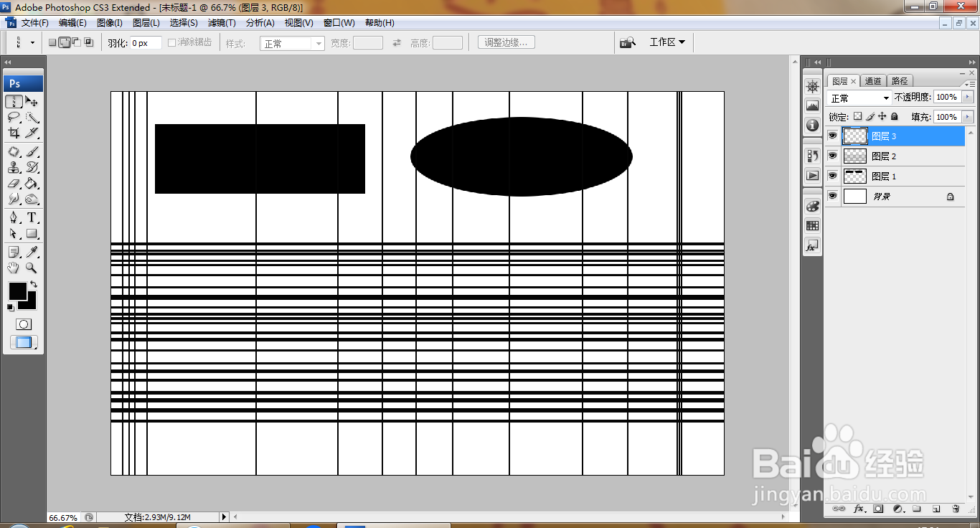
Task: Open the Histogram panel icon
Action: coord(812,105)
